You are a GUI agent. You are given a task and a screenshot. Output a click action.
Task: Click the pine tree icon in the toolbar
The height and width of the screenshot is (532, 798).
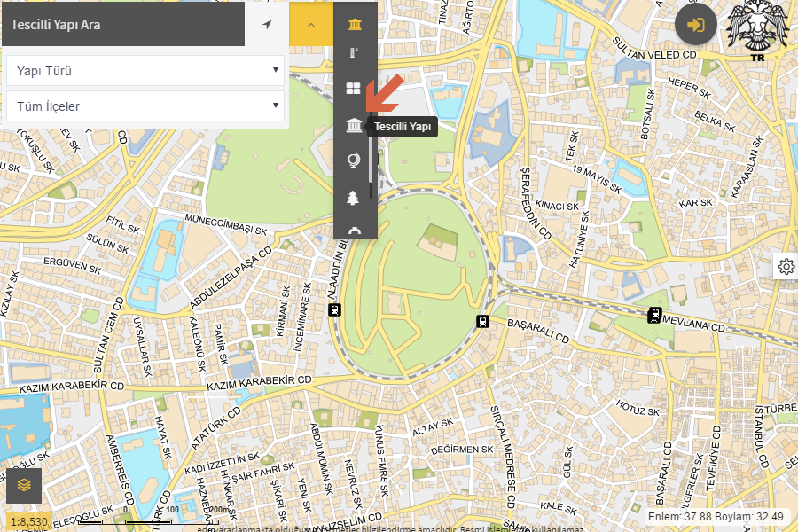(x=355, y=197)
